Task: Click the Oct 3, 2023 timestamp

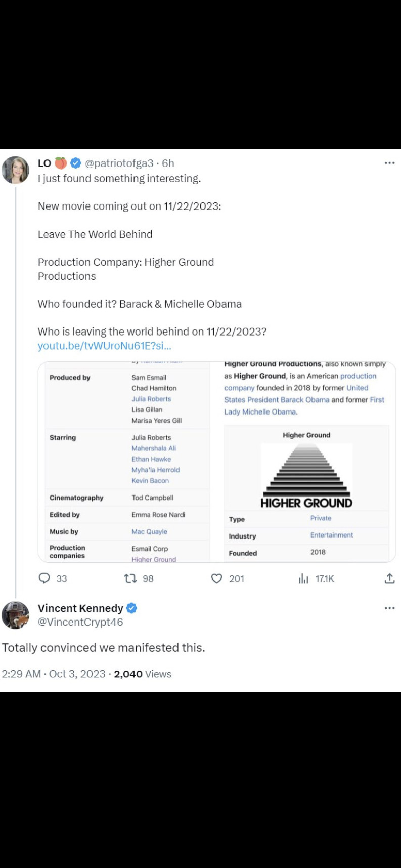Action: [77, 674]
